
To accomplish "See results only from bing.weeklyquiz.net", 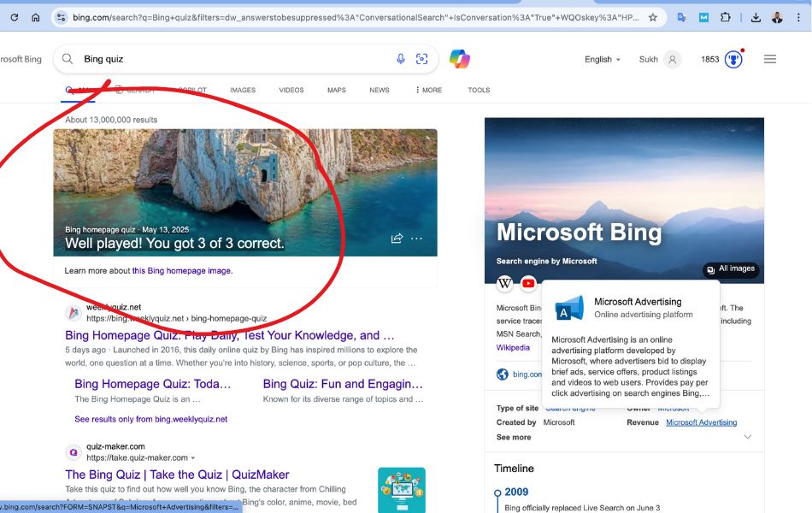I will click(x=150, y=419).
